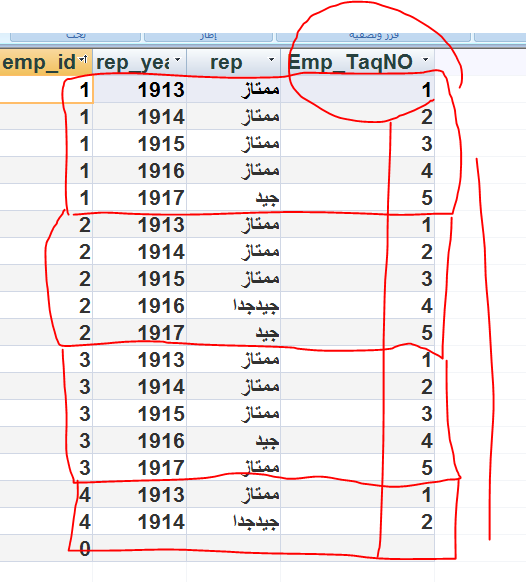Screen dimensions: 526x582
Task: Click Emp_TaqNO value 2 in emp_id 4 row
Action: click(357, 521)
